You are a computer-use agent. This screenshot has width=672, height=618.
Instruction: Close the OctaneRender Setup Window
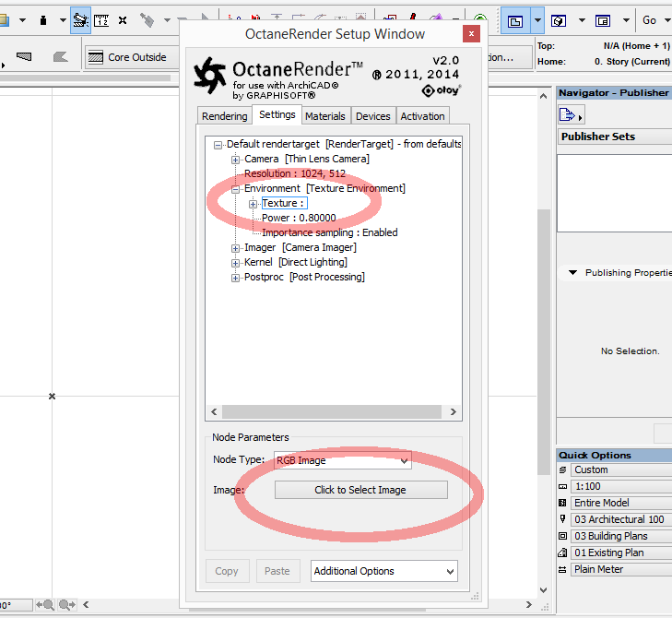(471, 33)
